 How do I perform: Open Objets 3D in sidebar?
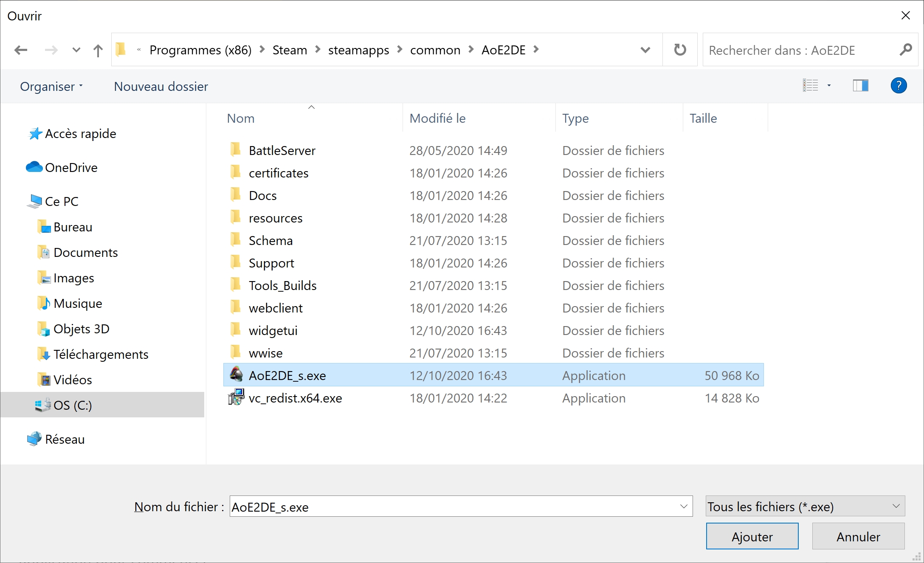pyautogui.click(x=73, y=329)
